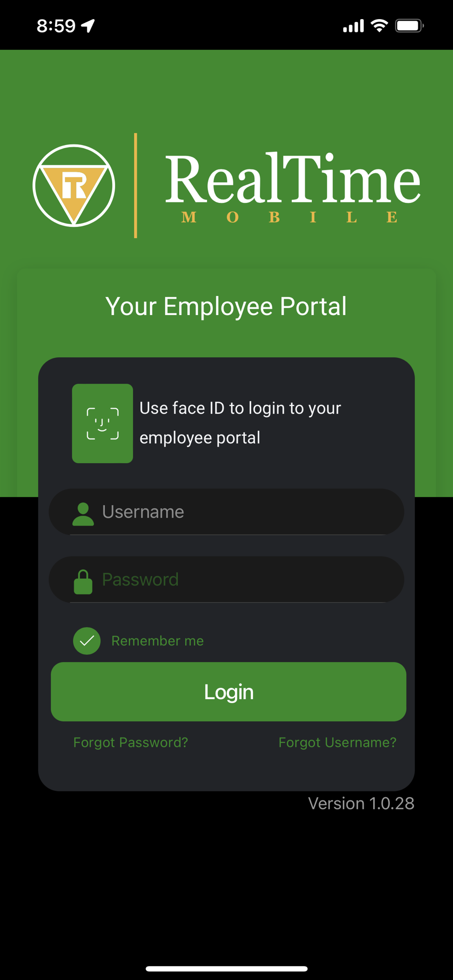Tap the Version 1.0.28 label
The width and height of the screenshot is (453, 980).
(361, 804)
